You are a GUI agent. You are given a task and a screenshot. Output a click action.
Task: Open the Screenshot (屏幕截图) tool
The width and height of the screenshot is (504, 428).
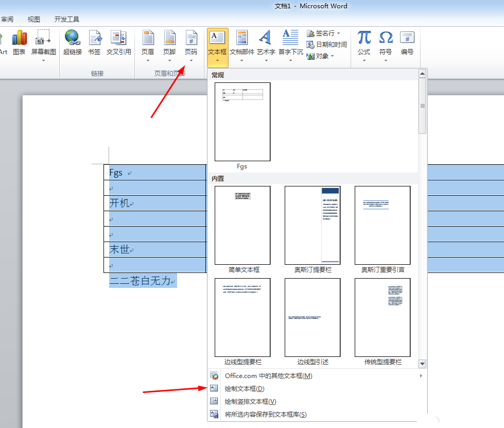tap(43, 38)
